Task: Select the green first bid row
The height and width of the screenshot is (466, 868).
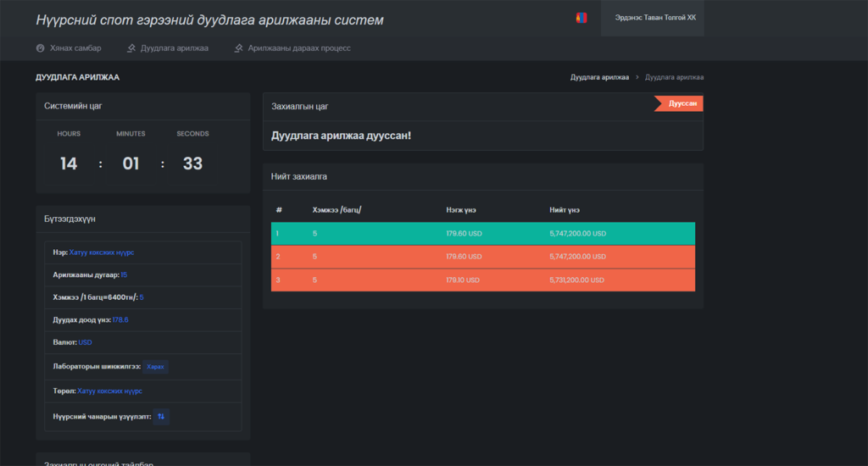Action: [x=482, y=233]
